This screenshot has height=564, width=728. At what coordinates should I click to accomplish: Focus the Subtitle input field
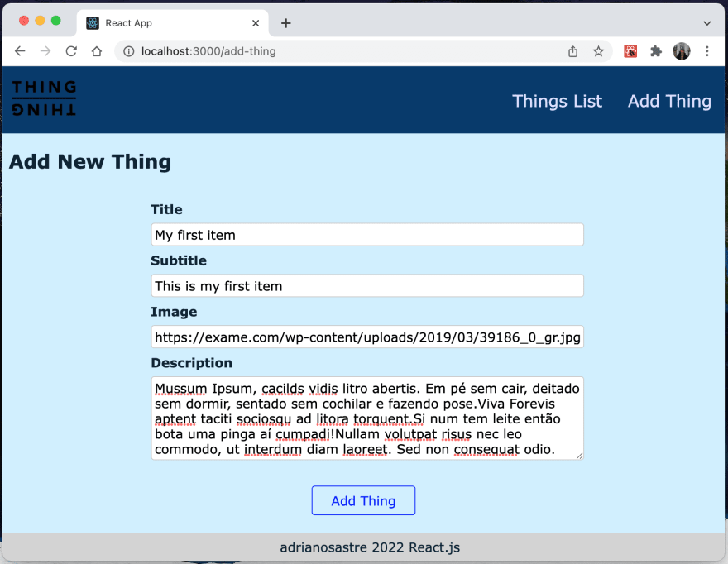tap(367, 286)
